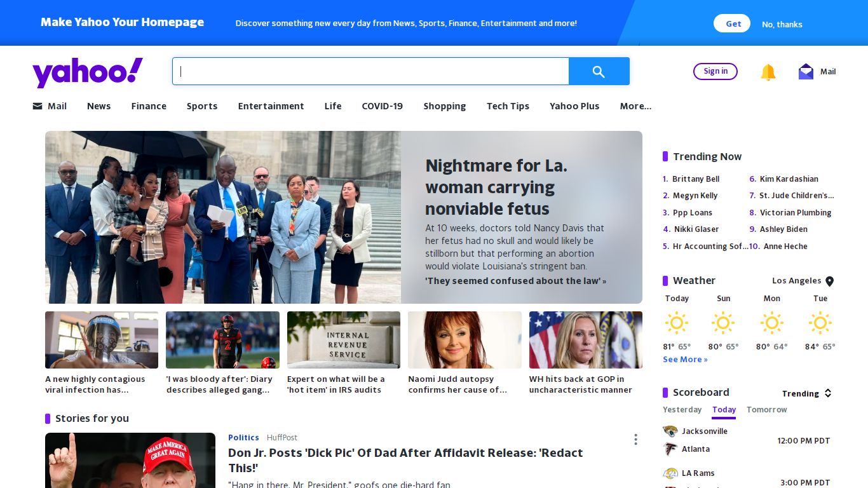868x488 pixels.
Task: Open Naomi Judd autopsy story link
Action: 458,384
